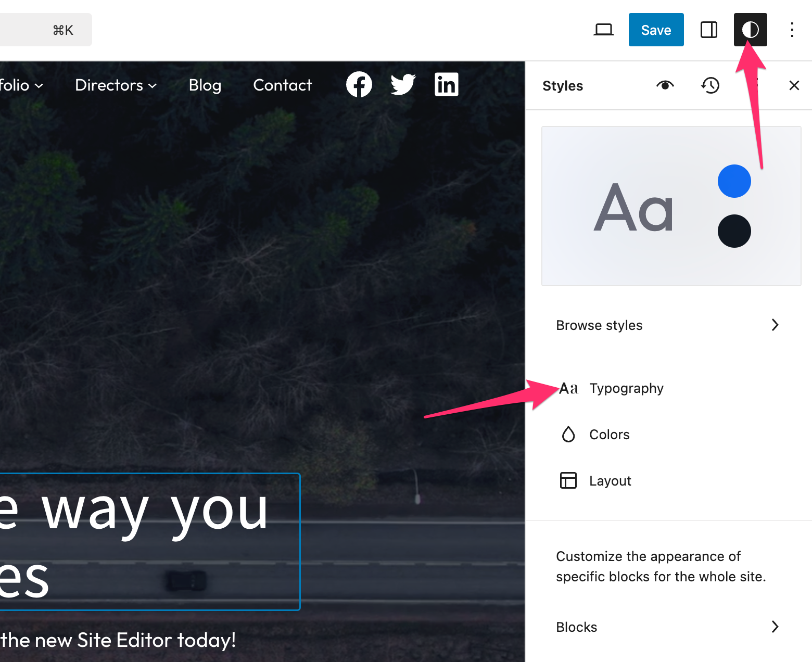Toggle the Settings sidebar panel icon

(709, 30)
